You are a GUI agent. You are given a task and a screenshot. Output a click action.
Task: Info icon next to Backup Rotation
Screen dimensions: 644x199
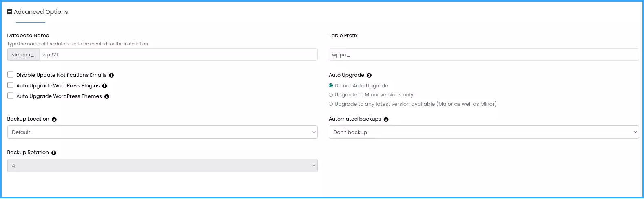[54, 153]
